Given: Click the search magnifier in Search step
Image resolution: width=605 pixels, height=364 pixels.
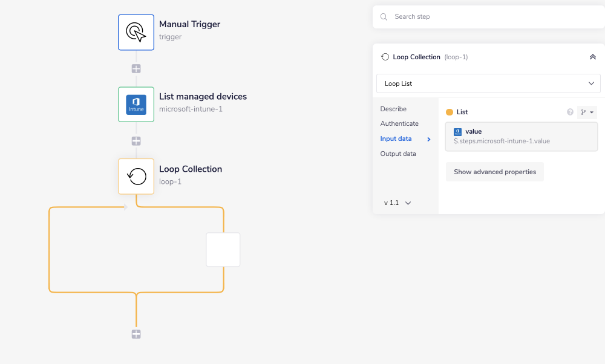Looking at the screenshot, I should 384,17.
